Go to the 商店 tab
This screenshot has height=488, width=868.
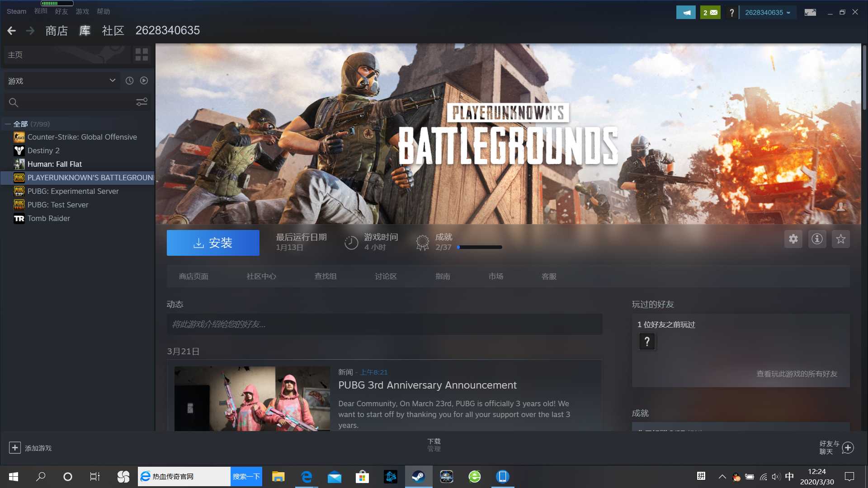(x=57, y=31)
